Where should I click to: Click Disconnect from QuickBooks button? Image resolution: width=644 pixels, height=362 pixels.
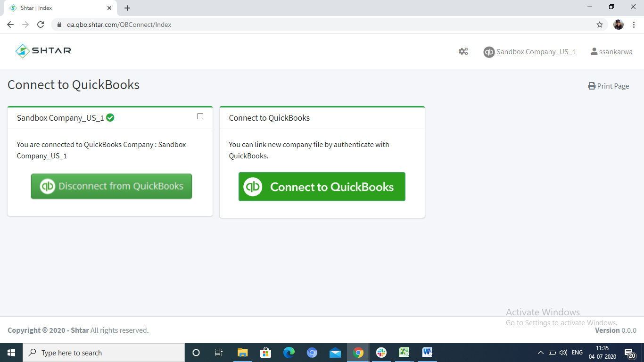(x=111, y=186)
